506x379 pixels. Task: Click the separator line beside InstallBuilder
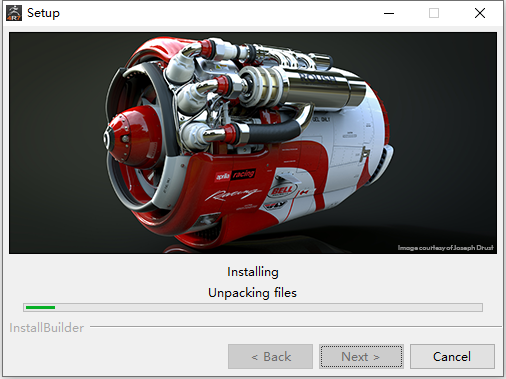(296, 327)
